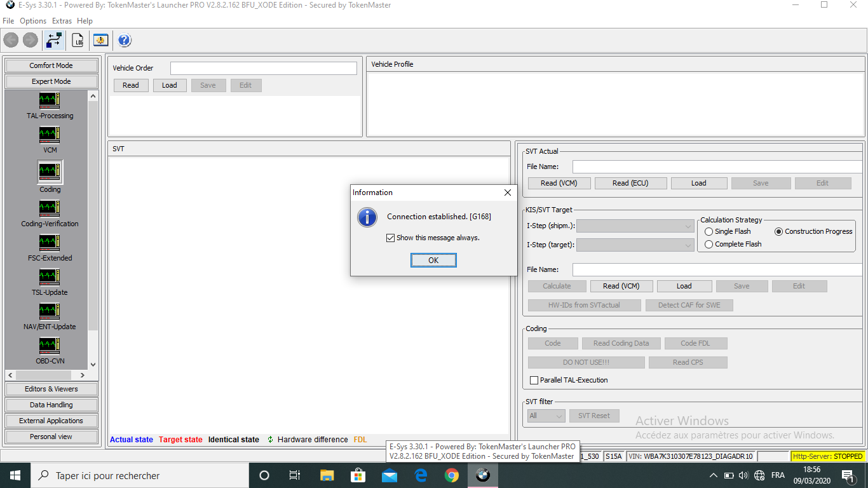Select the Coding module icon
868x488 pixels.
50,172
